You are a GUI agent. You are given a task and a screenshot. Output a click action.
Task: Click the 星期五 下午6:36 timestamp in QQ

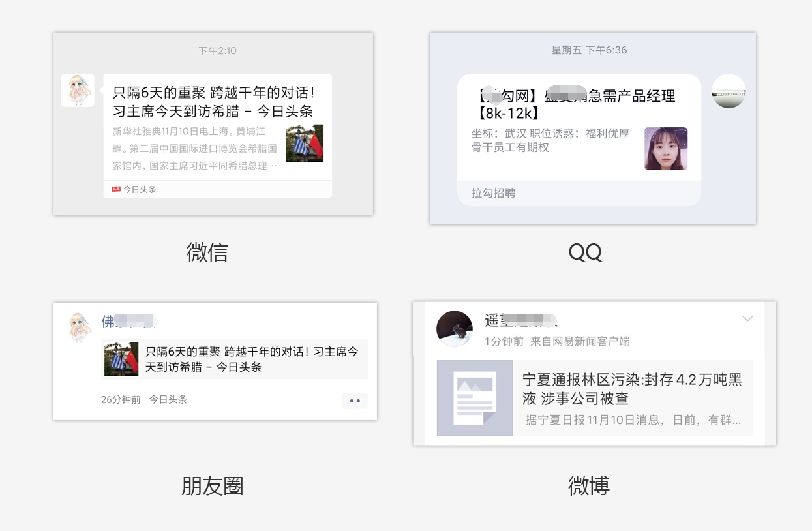[x=590, y=50]
